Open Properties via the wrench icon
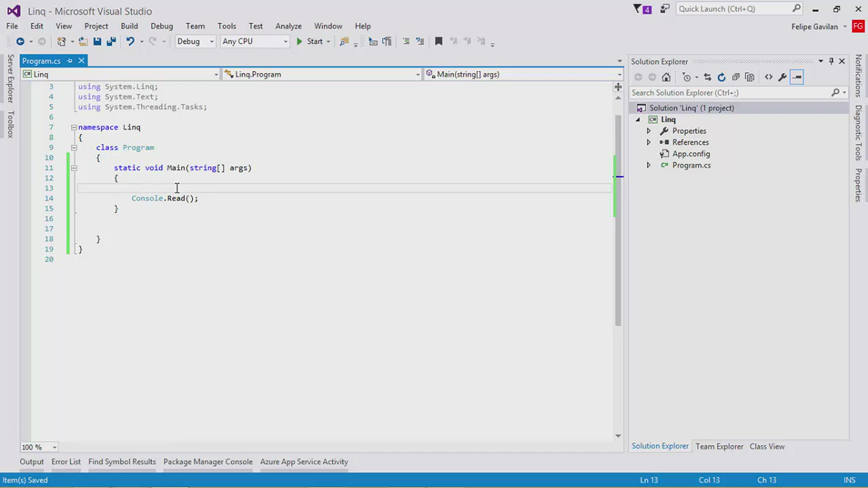The height and width of the screenshot is (488, 868). [x=783, y=77]
